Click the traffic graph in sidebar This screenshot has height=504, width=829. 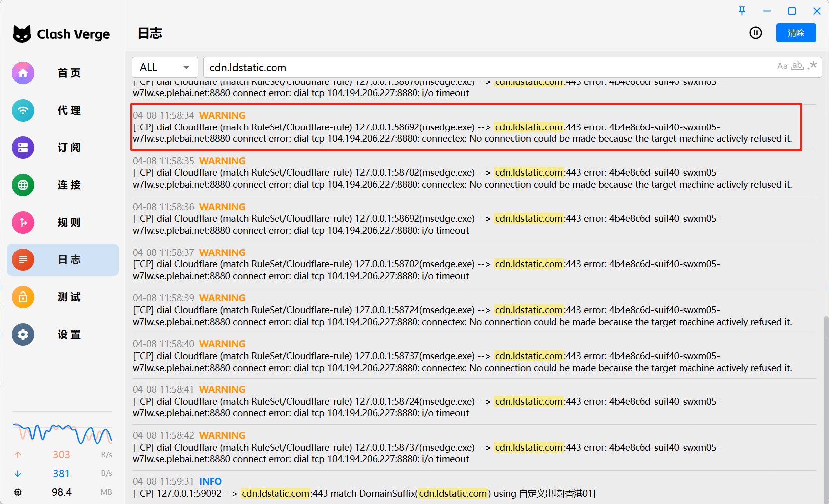tap(62, 433)
